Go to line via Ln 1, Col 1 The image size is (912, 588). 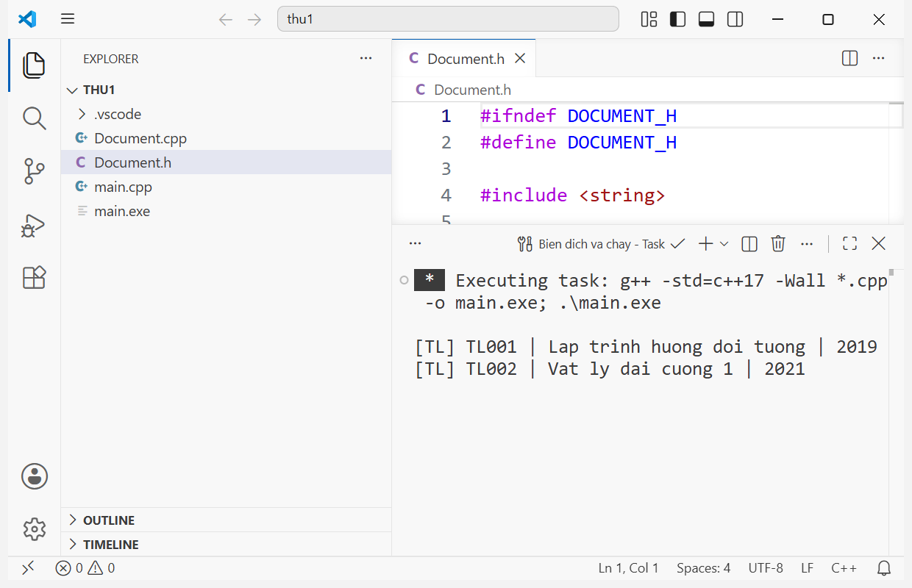pyautogui.click(x=628, y=567)
